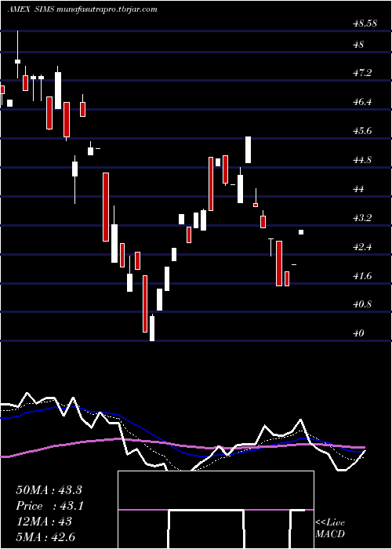Click the '<<Live MACD' label

[x=330, y=528]
